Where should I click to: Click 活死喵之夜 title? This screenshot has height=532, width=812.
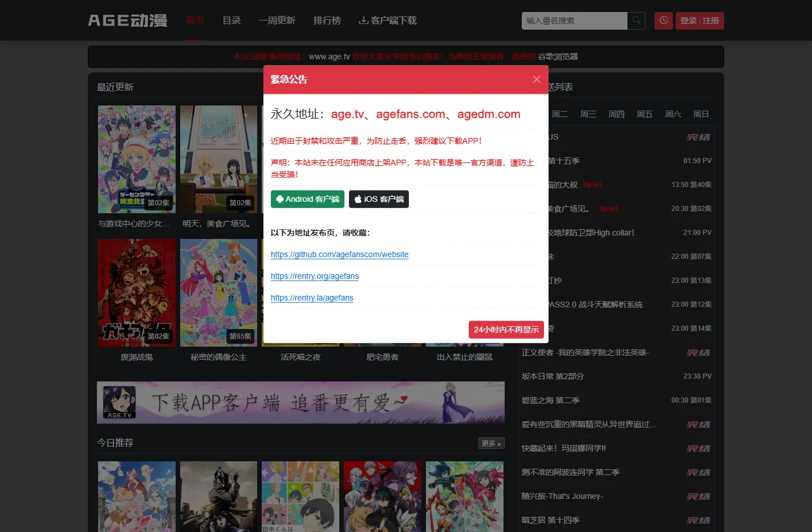click(301, 357)
